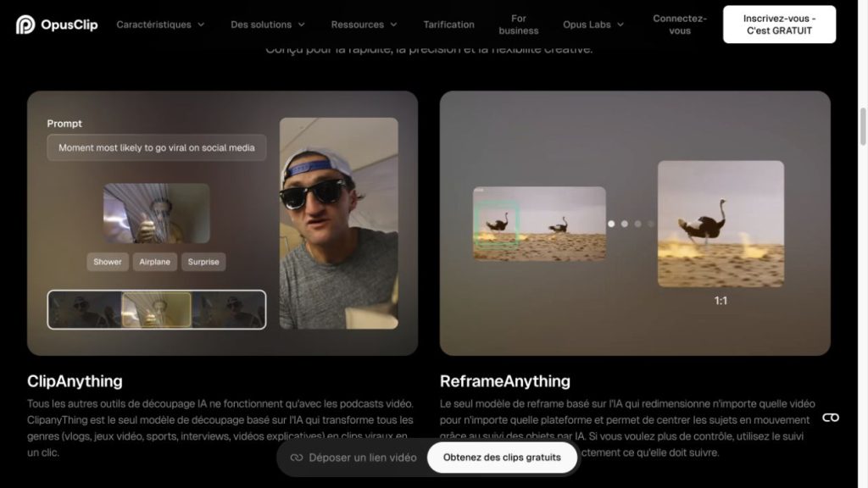868x488 pixels.
Task: Select the Surprise tag
Action: (x=203, y=262)
